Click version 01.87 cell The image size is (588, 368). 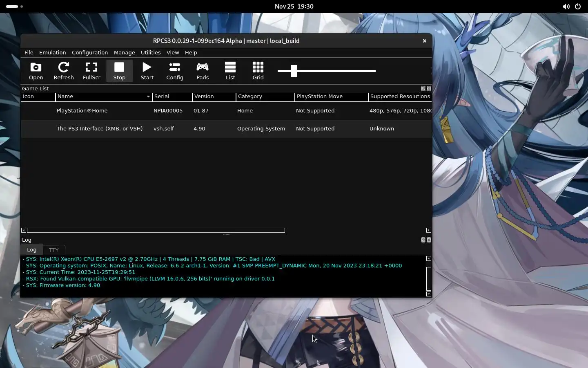pos(201,111)
